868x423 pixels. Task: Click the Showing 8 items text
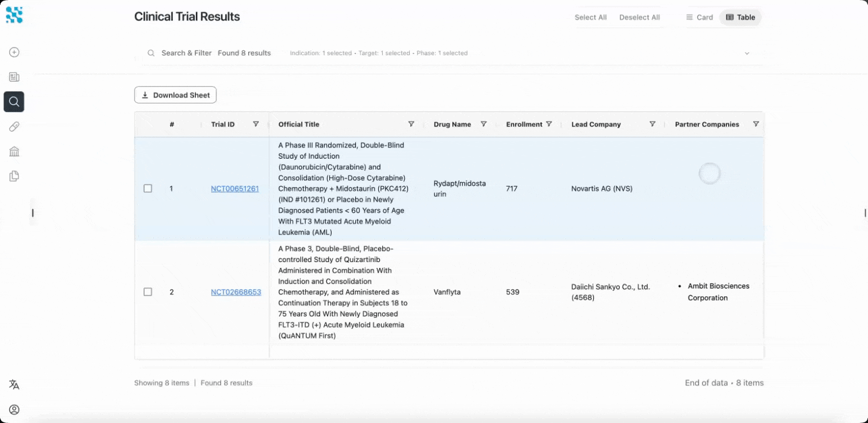point(162,383)
